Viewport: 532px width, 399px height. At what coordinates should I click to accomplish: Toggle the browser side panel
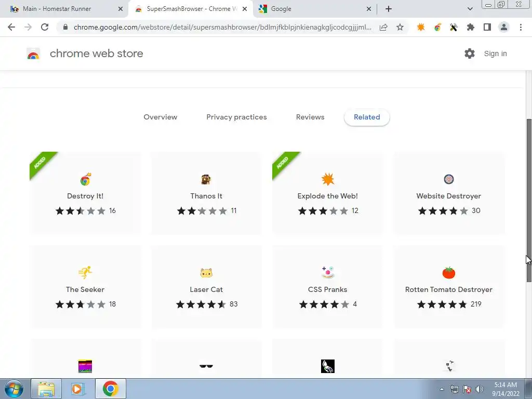coord(487,27)
